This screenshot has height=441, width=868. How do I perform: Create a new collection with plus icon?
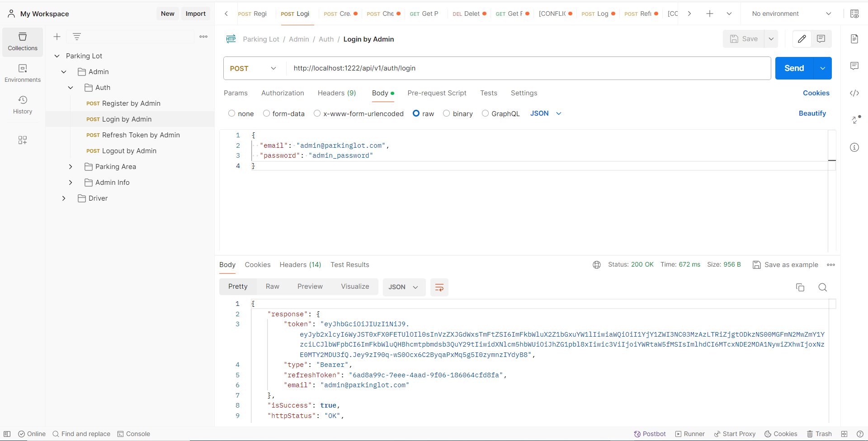pyautogui.click(x=57, y=37)
